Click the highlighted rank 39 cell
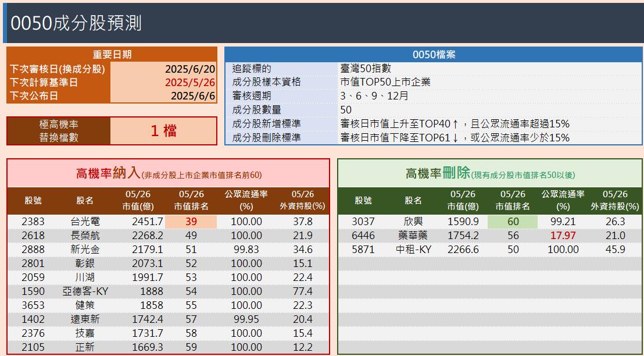This screenshot has width=644, height=356. (191, 222)
